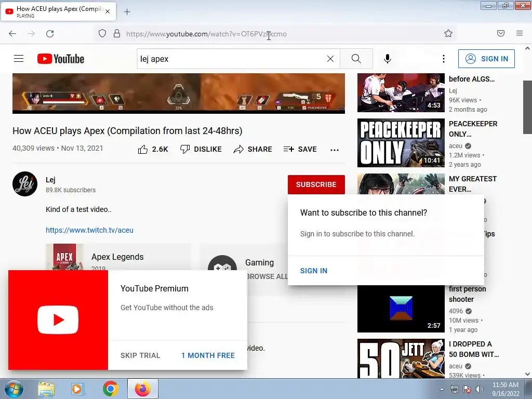The height and width of the screenshot is (399, 532).
Task: Click the DISLIKE button
Action: [x=201, y=149]
